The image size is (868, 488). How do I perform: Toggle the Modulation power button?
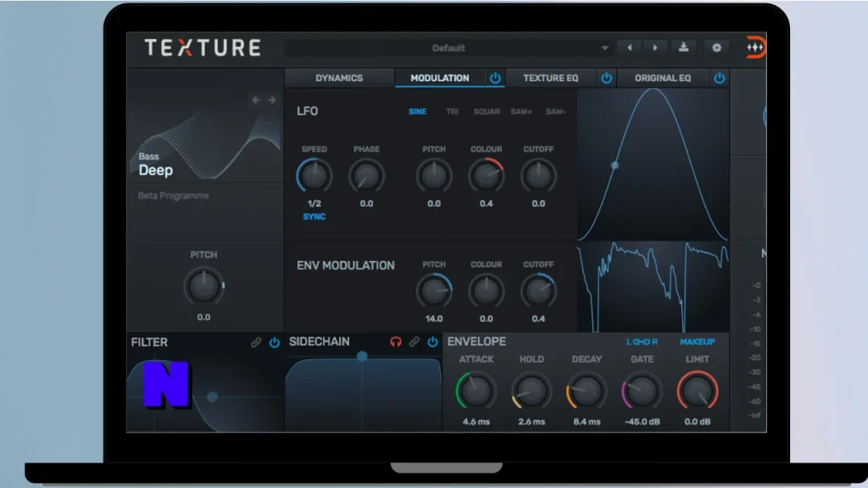[495, 78]
